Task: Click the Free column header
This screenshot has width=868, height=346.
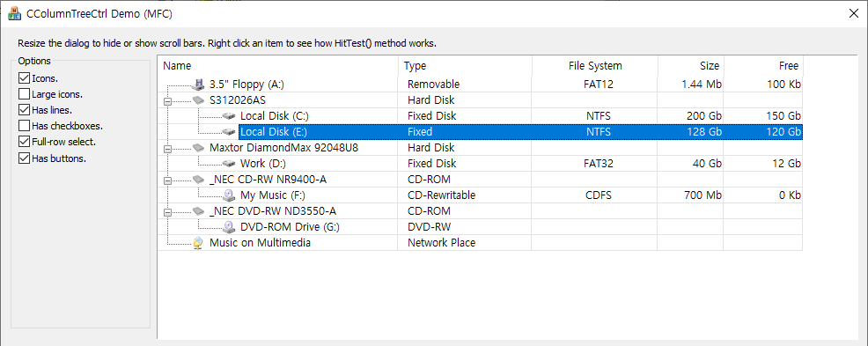Action: (763, 66)
